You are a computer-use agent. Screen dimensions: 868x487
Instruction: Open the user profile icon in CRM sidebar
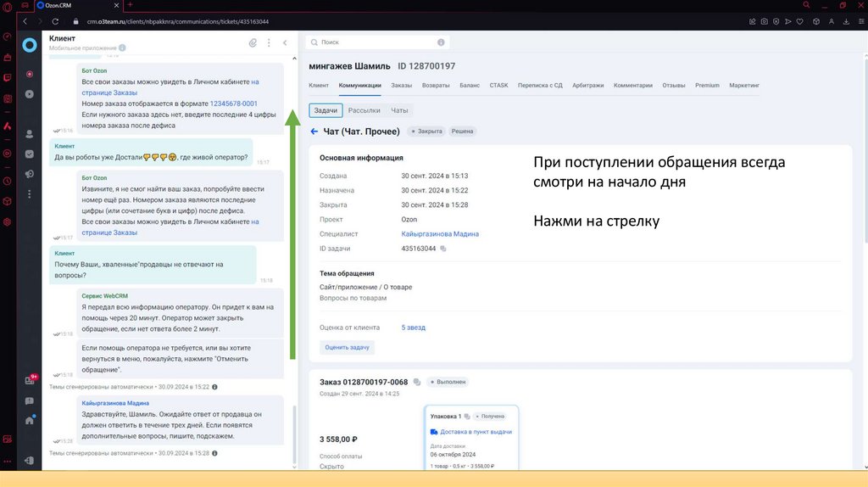(30, 134)
